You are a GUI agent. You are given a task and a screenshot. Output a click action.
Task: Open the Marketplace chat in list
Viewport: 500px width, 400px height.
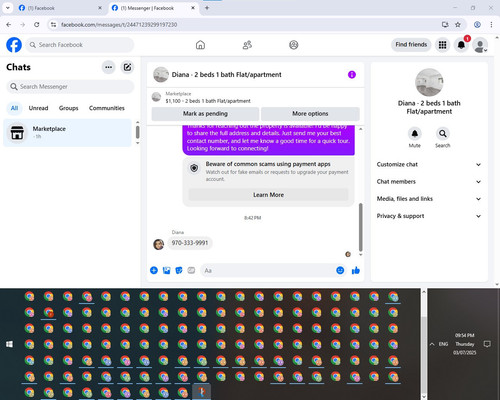[x=67, y=133]
